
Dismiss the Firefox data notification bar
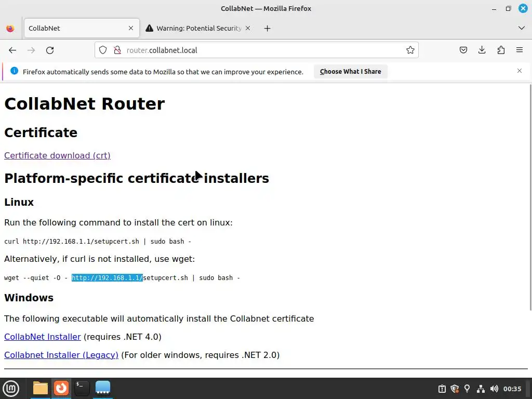click(x=520, y=71)
